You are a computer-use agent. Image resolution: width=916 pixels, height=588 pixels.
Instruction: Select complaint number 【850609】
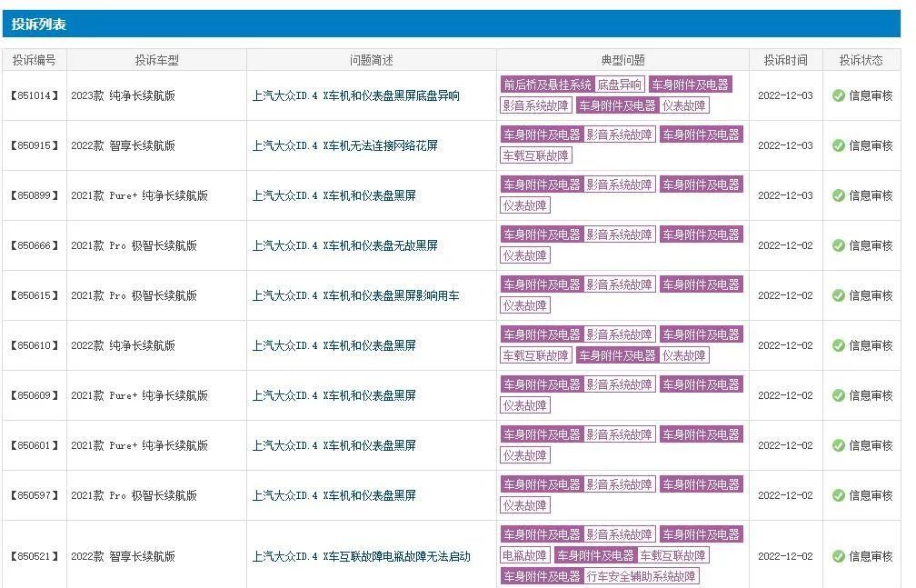(35, 395)
